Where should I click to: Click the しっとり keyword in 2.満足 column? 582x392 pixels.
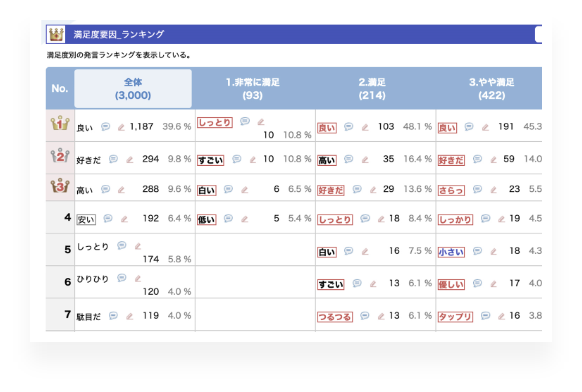tap(335, 220)
